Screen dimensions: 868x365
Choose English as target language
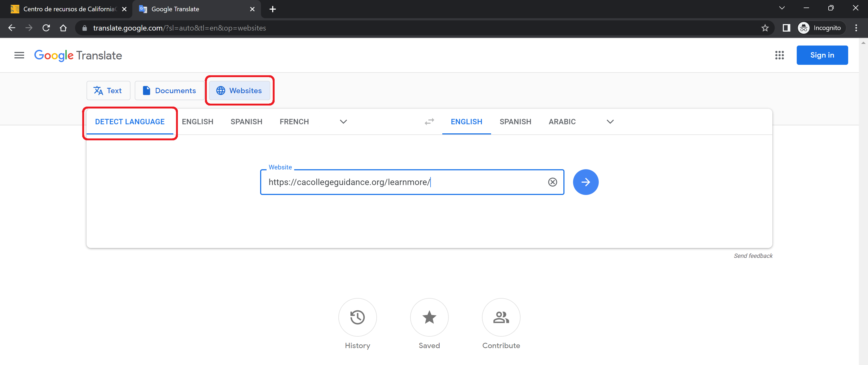coord(466,122)
